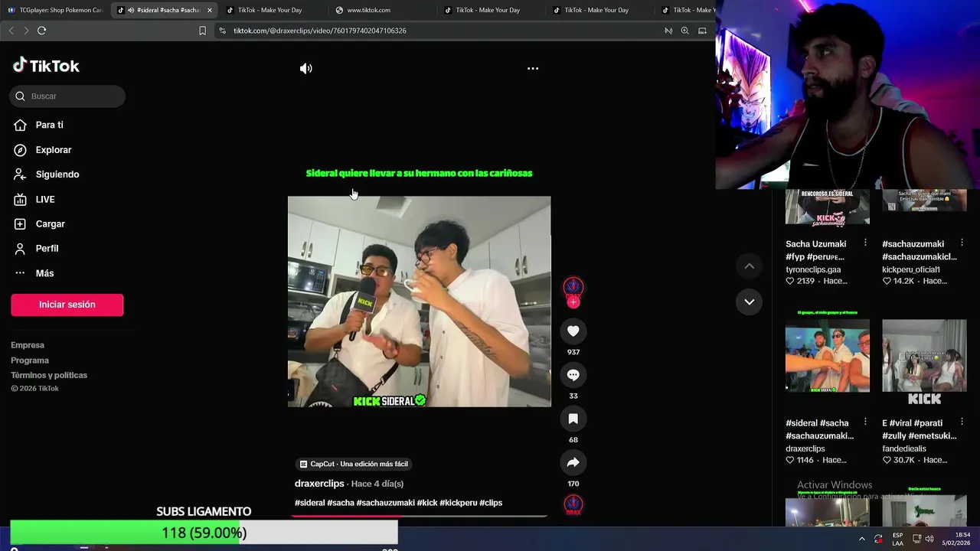Click the #kickperu hashtag in caption

458,503
